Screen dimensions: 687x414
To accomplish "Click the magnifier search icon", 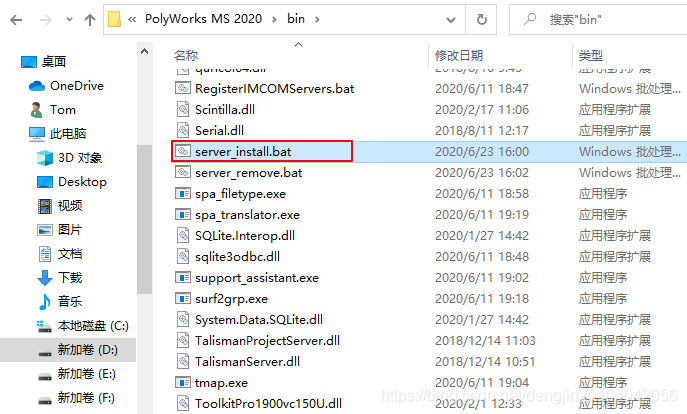I will (x=530, y=19).
